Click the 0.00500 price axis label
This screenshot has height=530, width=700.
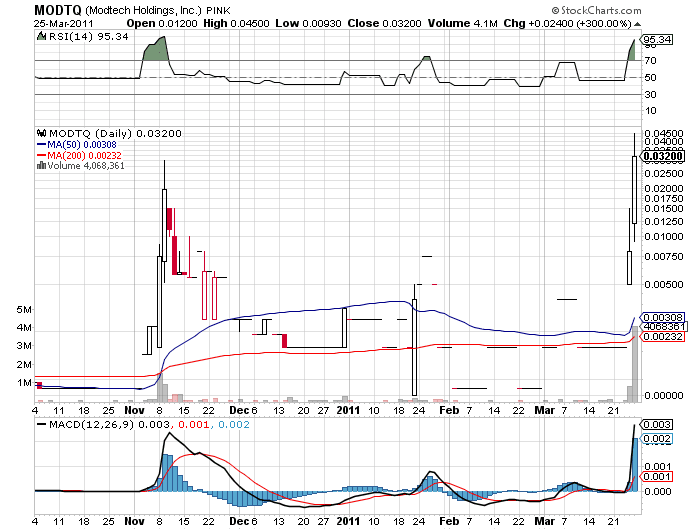pyautogui.click(x=664, y=284)
